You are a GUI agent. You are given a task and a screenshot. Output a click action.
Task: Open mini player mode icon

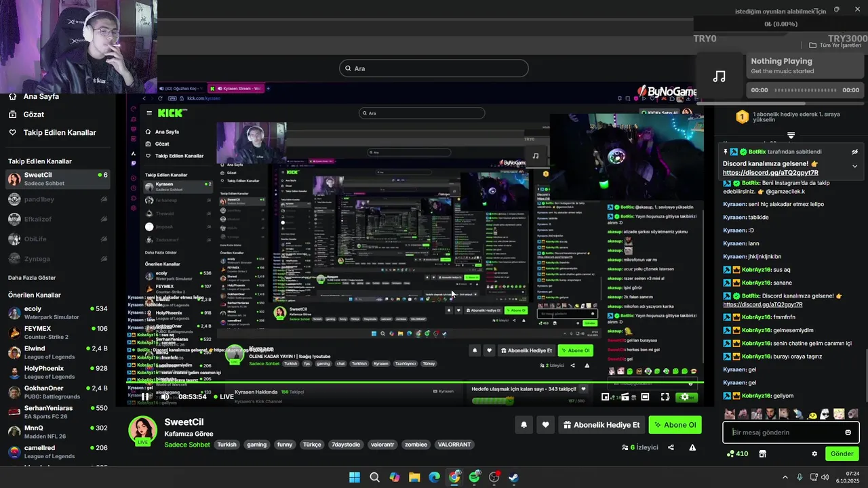606,396
